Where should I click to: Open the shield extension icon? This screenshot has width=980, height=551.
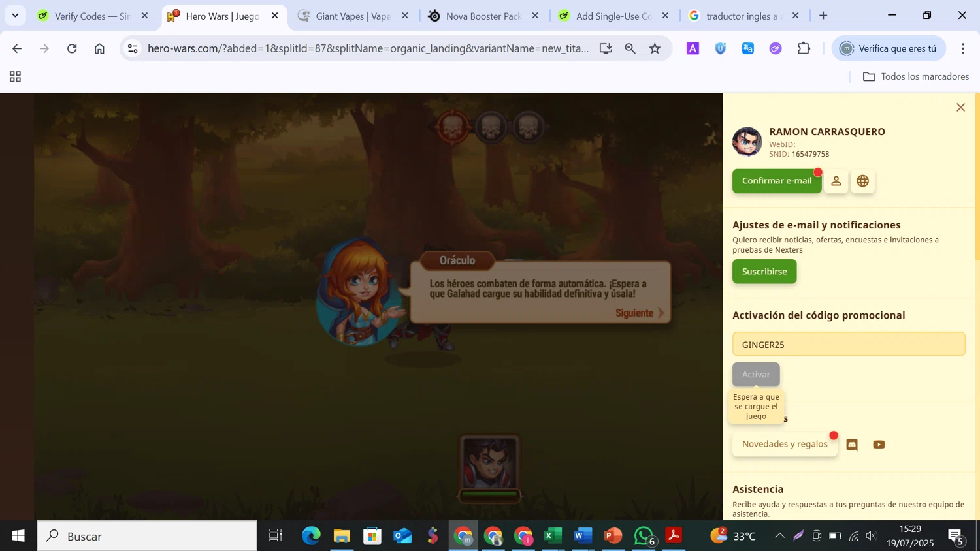[x=721, y=48]
